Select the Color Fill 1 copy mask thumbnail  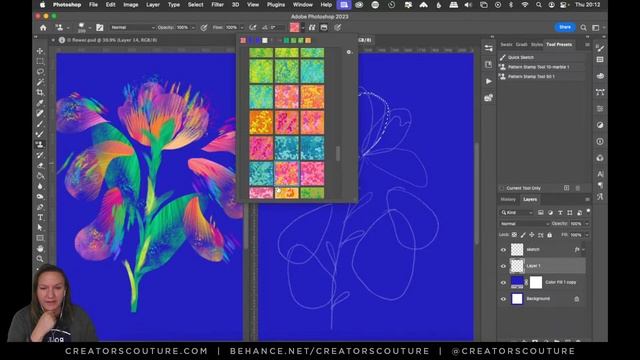click(x=536, y=282)
